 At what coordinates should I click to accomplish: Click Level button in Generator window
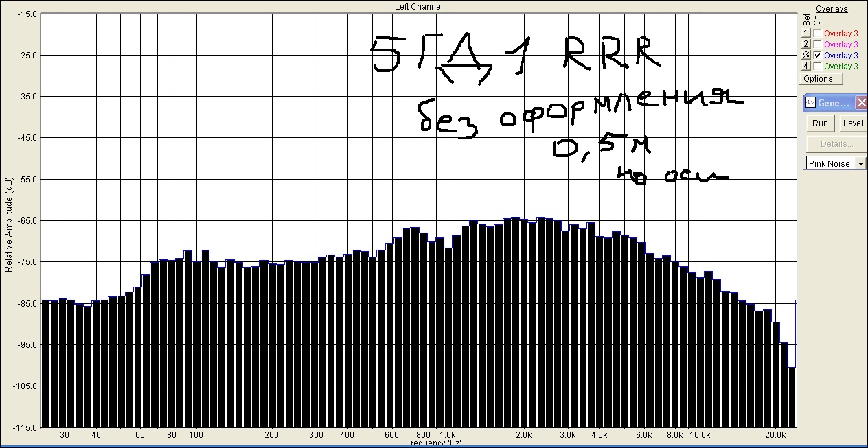click(853, 123)
